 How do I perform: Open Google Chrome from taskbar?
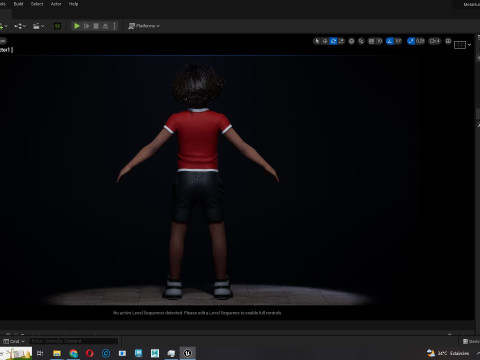pos(73,353)
